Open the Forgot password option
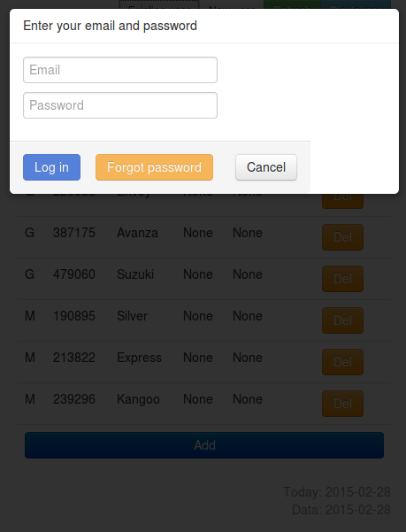 (154, 167)
